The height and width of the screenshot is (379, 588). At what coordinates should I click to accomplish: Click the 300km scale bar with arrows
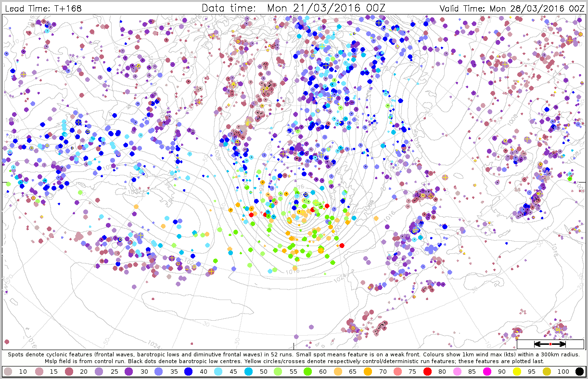[550, 344]
